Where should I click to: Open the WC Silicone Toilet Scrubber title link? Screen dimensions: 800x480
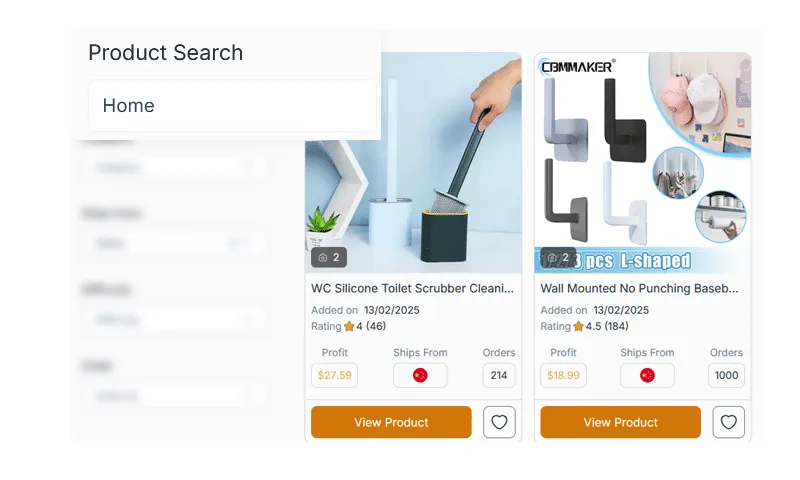click(x=412, y=288)
